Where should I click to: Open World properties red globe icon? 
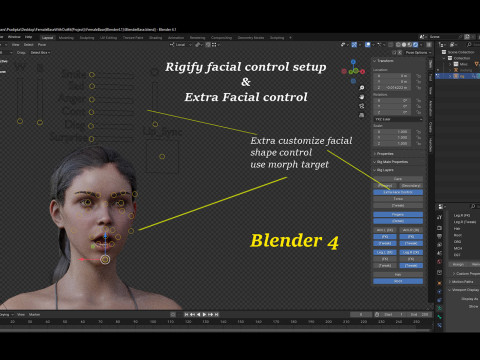pos(439,262)
